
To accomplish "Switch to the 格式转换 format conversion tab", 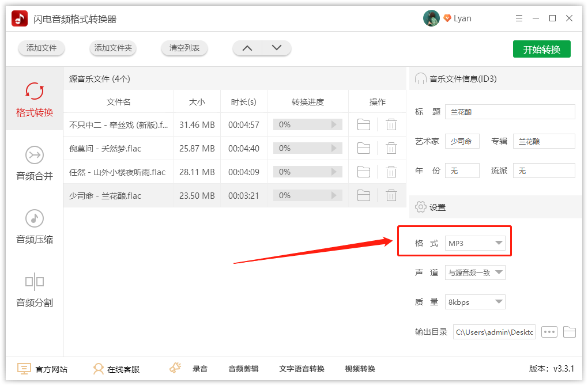I will 35,99.
